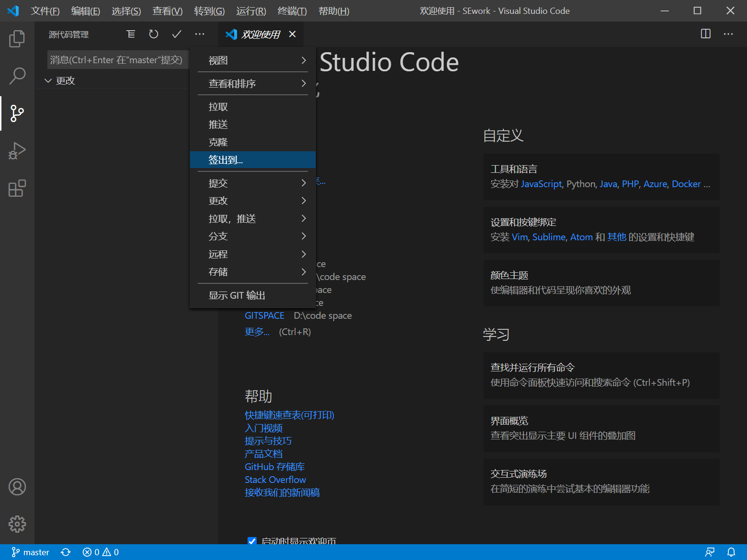This screenshot has width=747, height=560.
Task: Choose 克隆 from the git menu
Action: [x=253, y=142]
